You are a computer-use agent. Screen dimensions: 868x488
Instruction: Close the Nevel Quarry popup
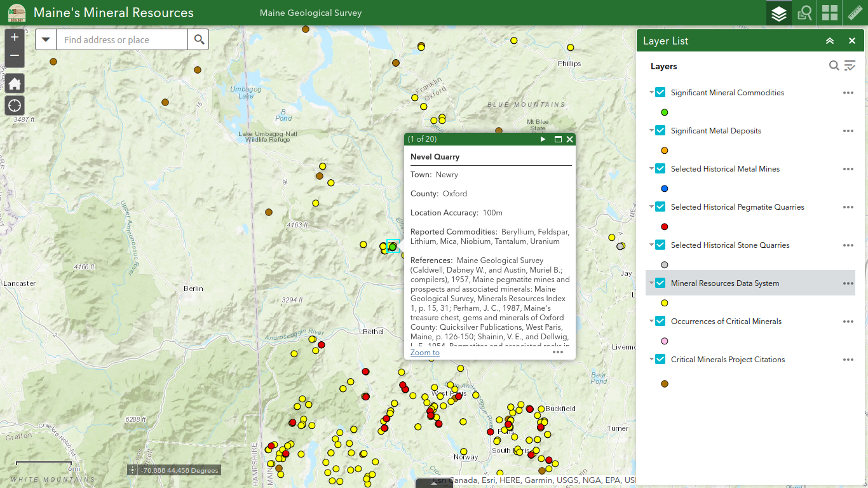569,139
